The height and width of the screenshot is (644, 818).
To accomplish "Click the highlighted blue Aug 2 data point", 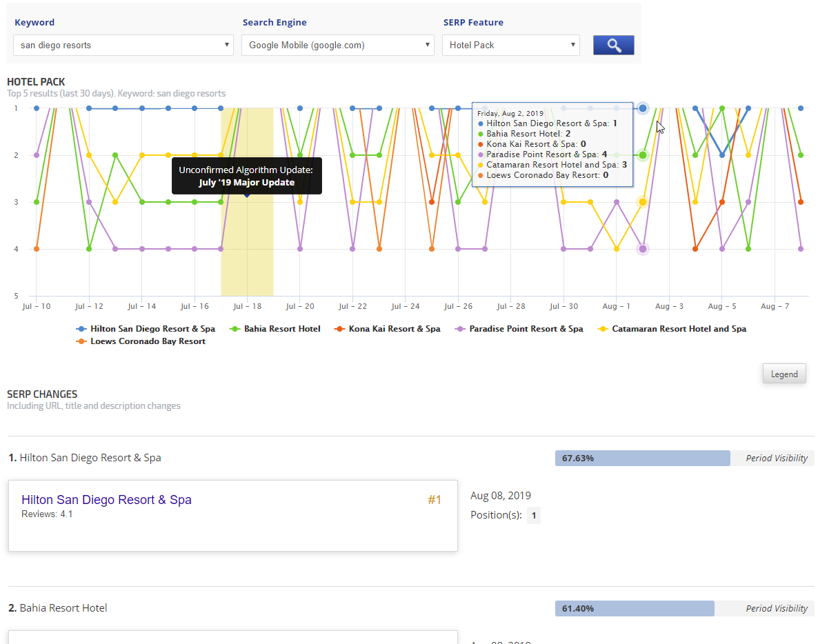I will 643,108.
